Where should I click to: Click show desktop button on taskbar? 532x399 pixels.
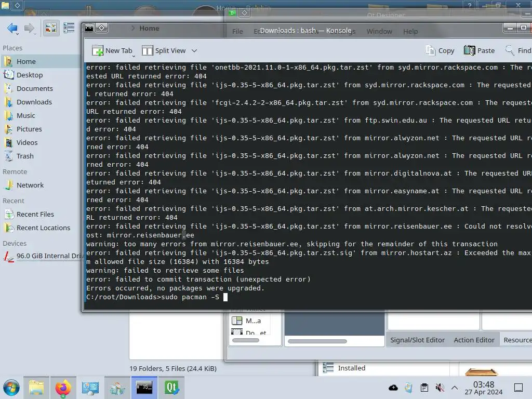[x=518, y=388]
